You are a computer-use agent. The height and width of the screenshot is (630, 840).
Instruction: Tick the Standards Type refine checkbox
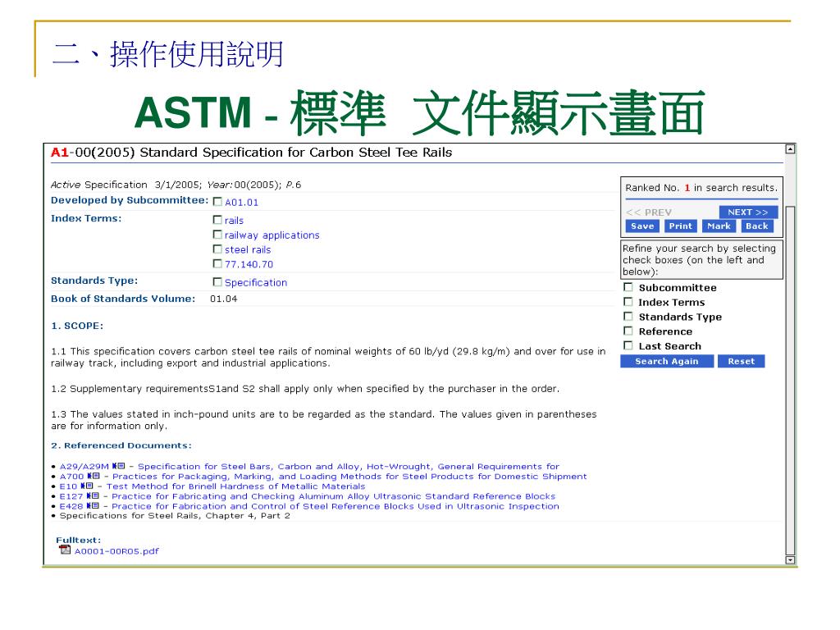(628, 316)
